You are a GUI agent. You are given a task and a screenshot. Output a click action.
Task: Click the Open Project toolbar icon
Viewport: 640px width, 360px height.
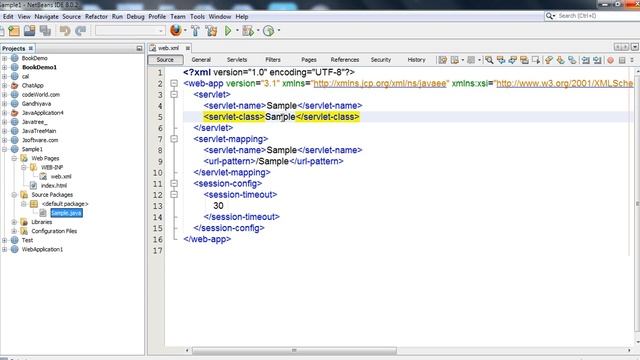(29, 31)
